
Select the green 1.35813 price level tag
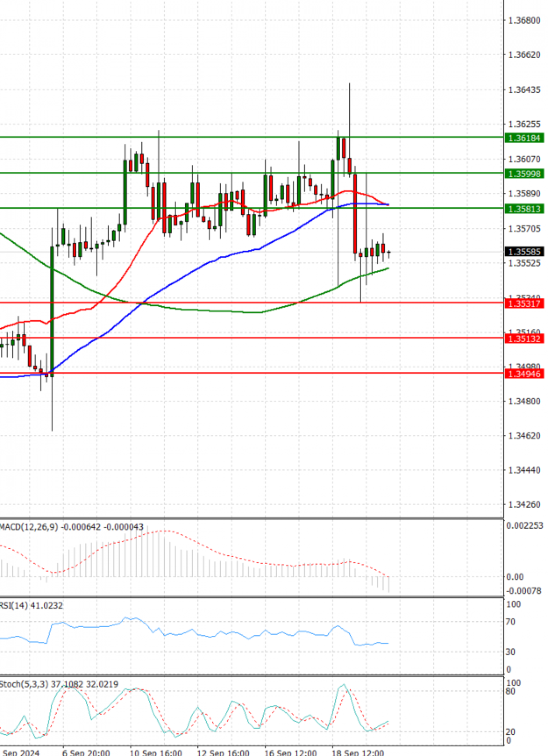coord(524,209)
